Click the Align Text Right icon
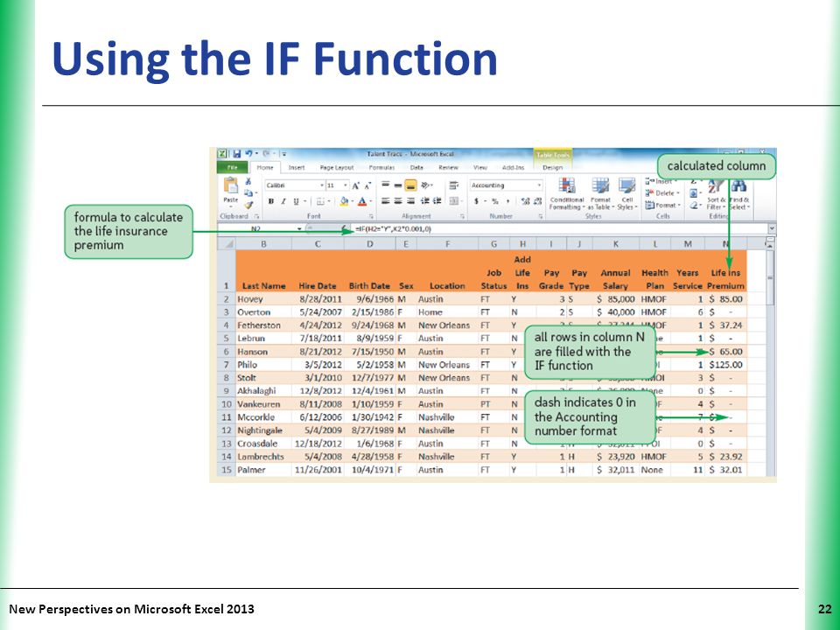This screenshot has height=630, width=840. 410,201
